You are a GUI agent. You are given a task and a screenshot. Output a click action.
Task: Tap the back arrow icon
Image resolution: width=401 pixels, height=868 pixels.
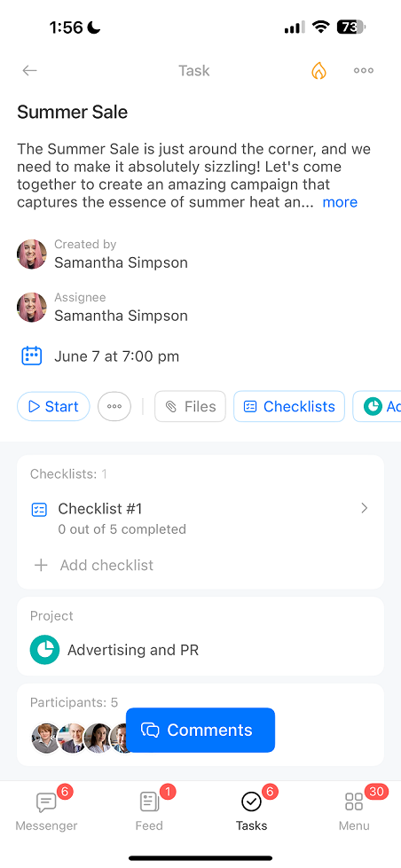pyautogui.click(x=29, y=70)
